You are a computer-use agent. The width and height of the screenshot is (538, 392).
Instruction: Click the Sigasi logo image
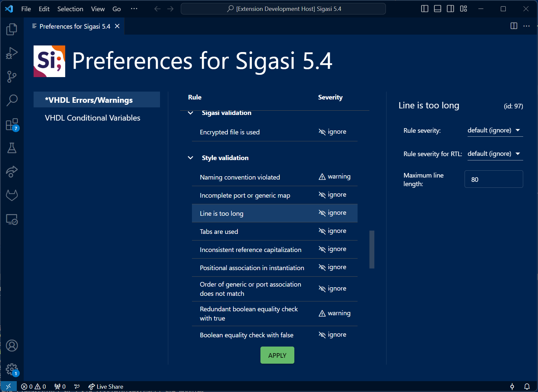(49, 61)
